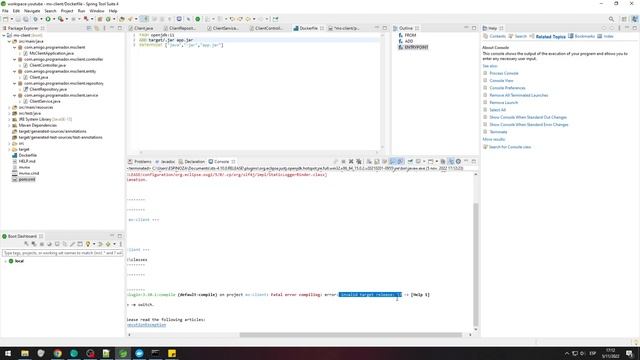Select ClientRepository.java in Package Explorer
Image resolution: width=640 pixels, height=360 pixels.
(48, 89)
